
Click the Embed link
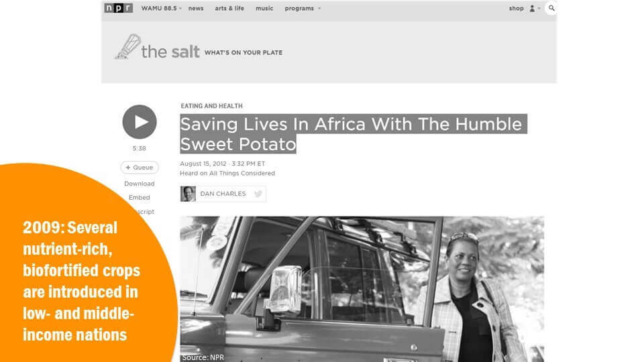point(140,197)
